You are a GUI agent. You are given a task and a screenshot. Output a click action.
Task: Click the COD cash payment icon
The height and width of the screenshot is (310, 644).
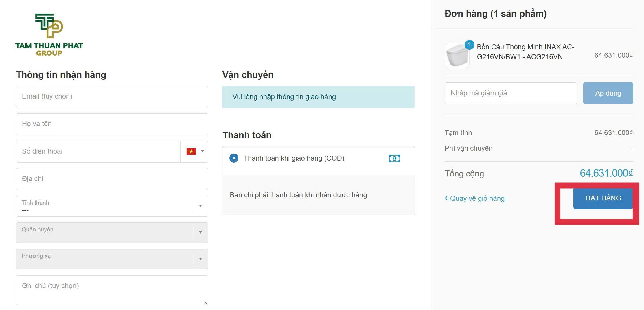(x=394, y=158)
